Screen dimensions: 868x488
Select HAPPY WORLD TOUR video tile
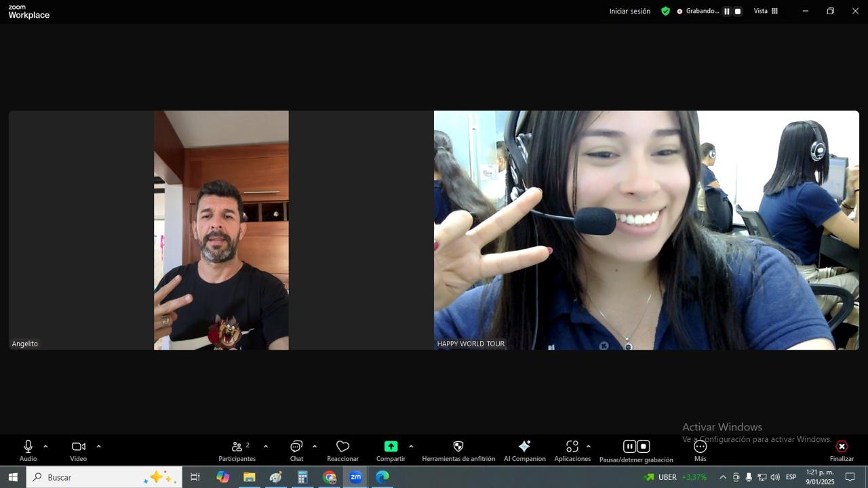point(646,230)
